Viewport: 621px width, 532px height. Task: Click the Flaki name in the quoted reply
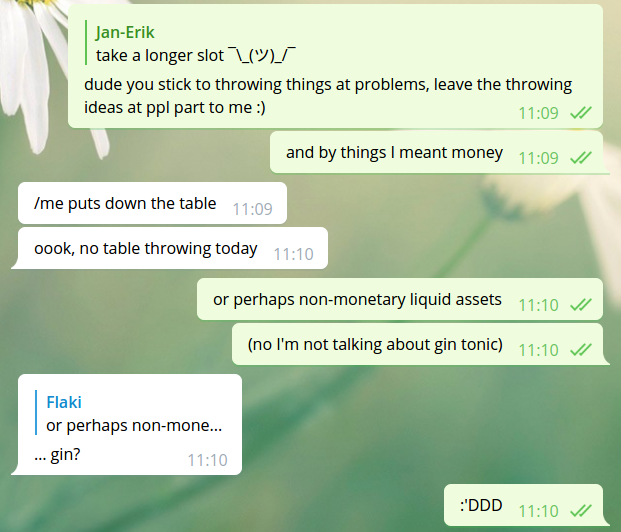(64, 402)
